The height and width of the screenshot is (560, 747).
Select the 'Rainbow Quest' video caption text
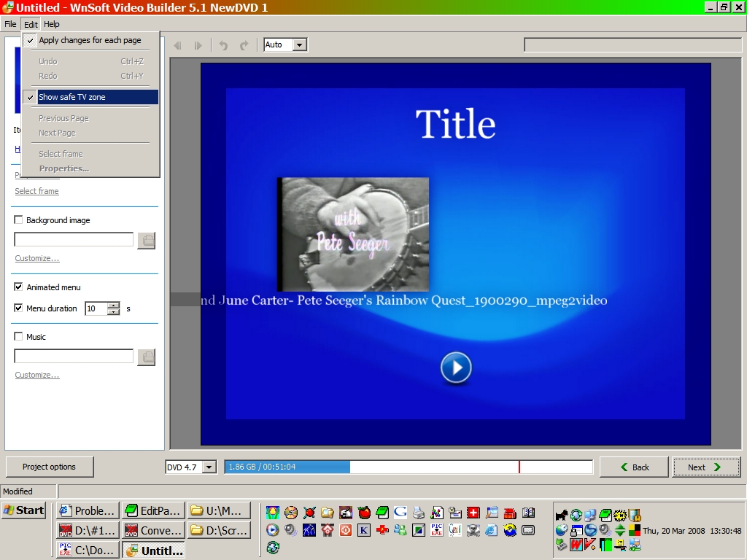pos(404,300)
